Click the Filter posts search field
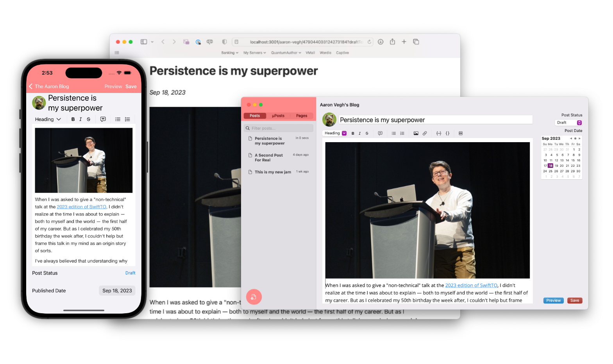 pyautogui.click(x=279, y=128)
